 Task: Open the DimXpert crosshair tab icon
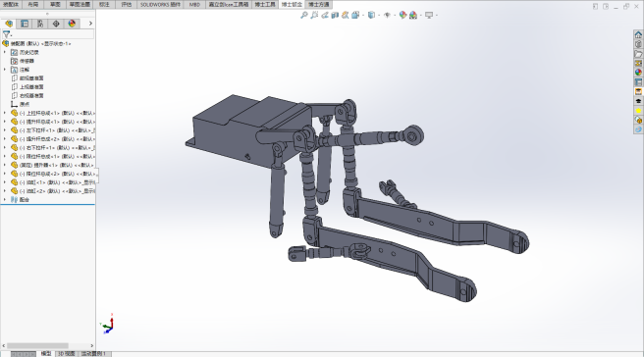56,24
